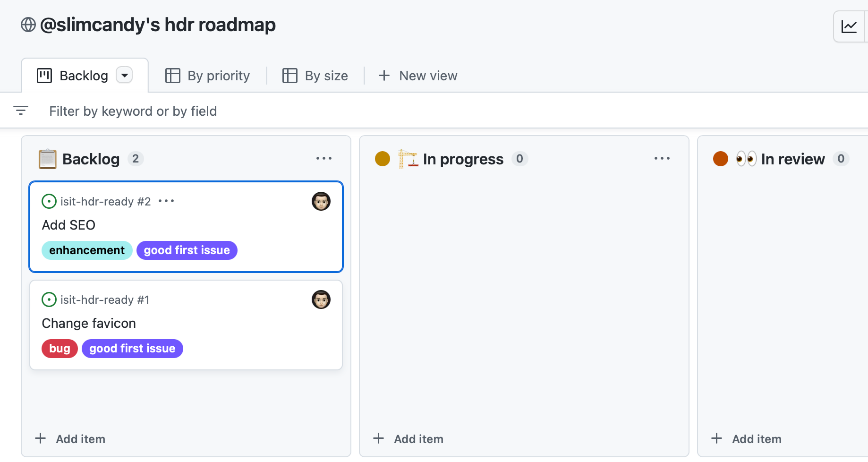
Task: Click the open issue icon on isit-hdr-ready #1
Action: click(x=49, y=299)
